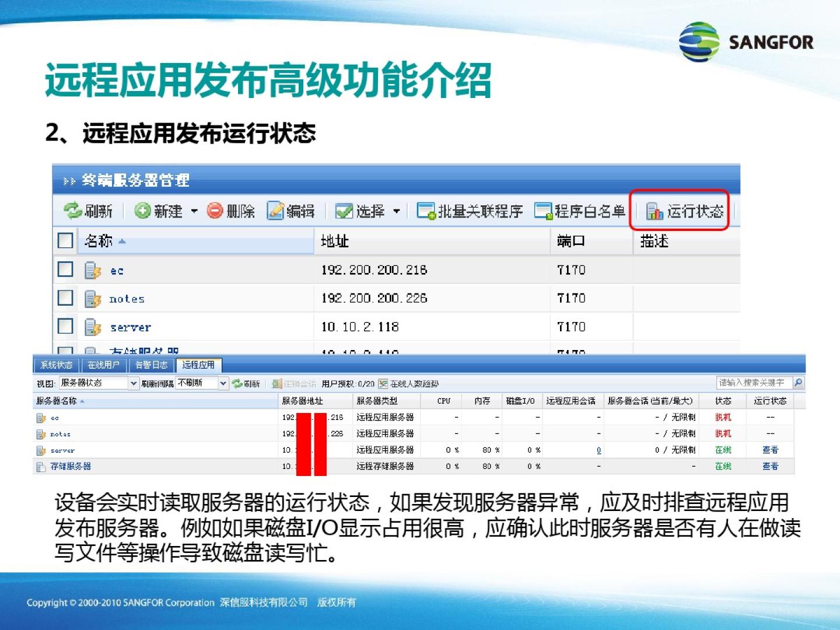Click the search magnifier icon in status panel

pyautogui.click(x=798, y=383)
